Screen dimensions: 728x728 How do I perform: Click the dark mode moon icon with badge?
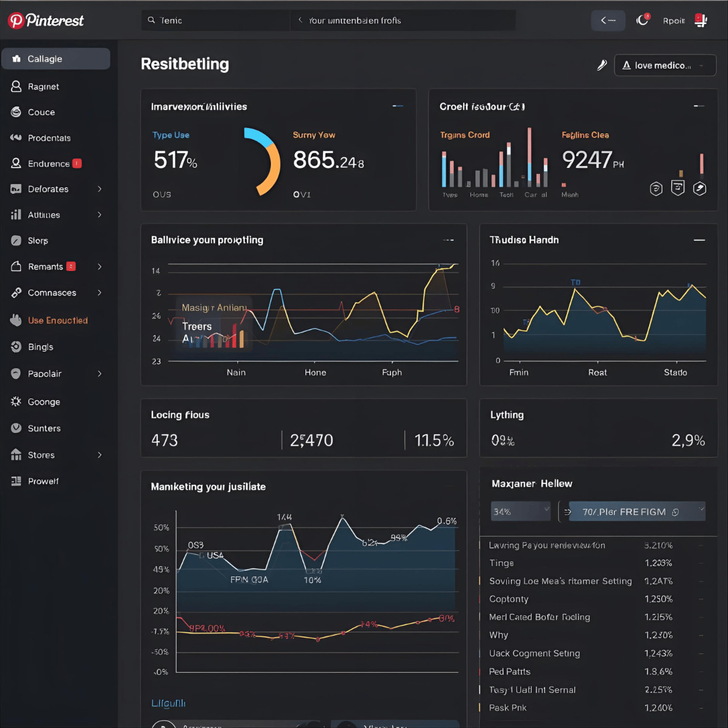coord(641,20)
